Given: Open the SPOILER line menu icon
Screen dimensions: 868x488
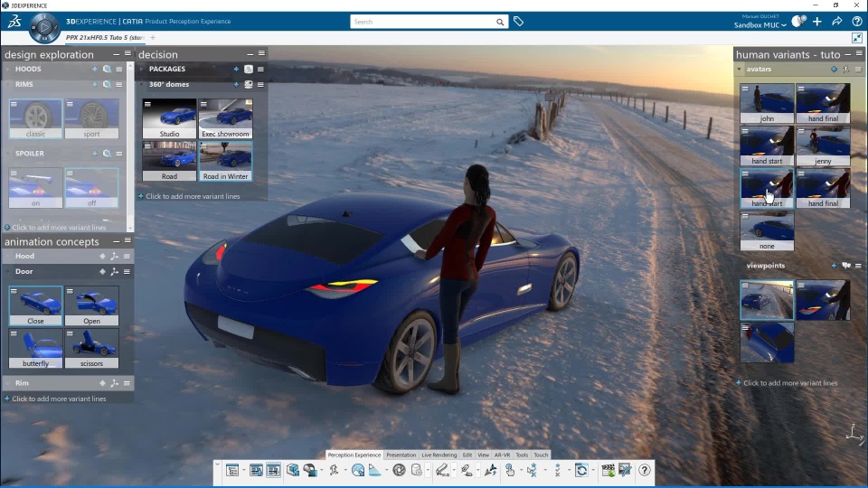Looking at the screenshot, I should [119, 154].
